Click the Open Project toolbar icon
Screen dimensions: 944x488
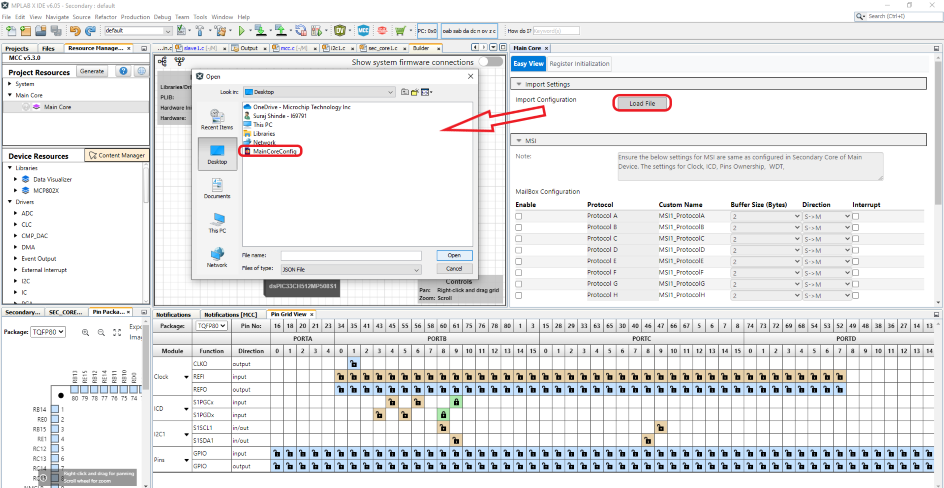pos(40,30)
